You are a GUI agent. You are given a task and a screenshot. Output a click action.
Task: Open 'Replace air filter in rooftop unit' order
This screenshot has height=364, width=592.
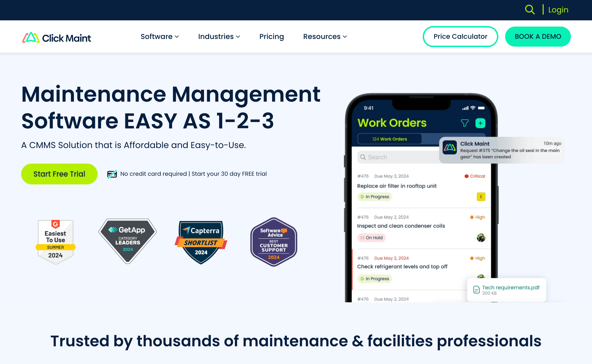click(397, 186)
